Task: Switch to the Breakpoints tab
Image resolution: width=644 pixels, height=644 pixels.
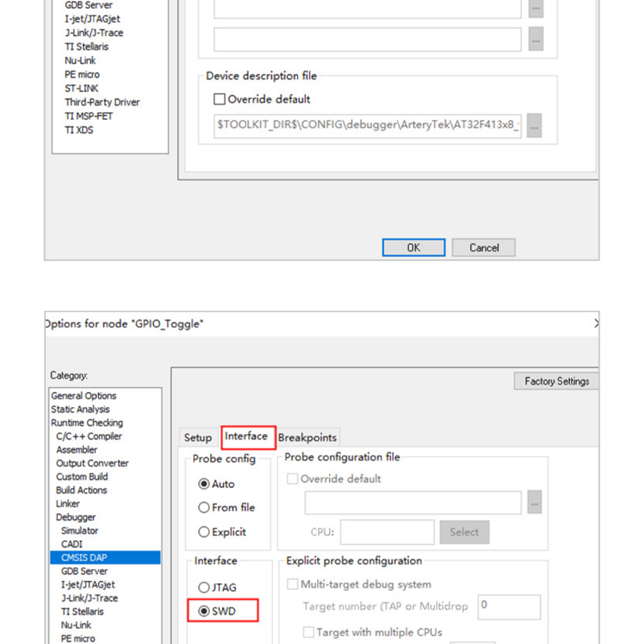Action: [x=308, y=438]
